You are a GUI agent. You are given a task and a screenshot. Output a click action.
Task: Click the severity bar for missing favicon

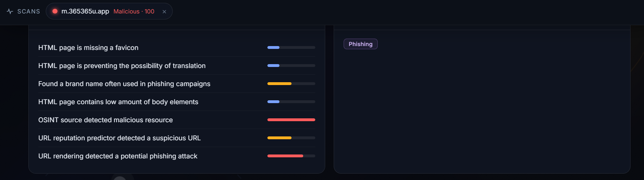291,47
